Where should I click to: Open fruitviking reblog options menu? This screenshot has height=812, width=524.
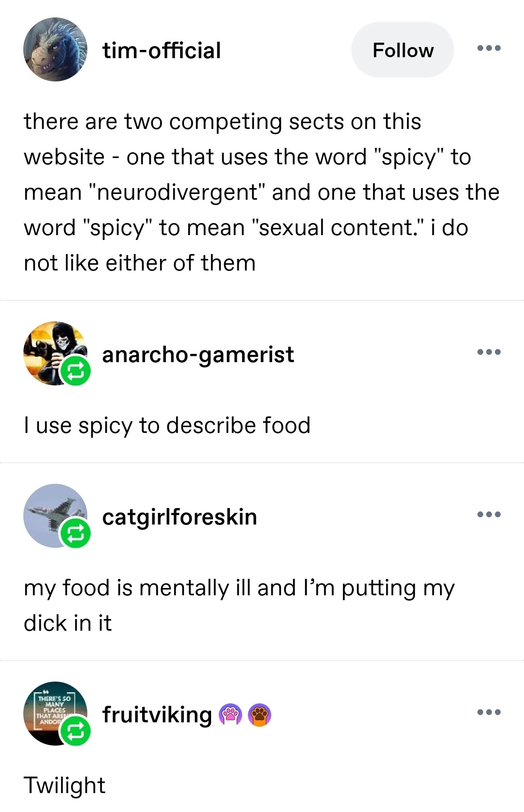coord(489,712)
